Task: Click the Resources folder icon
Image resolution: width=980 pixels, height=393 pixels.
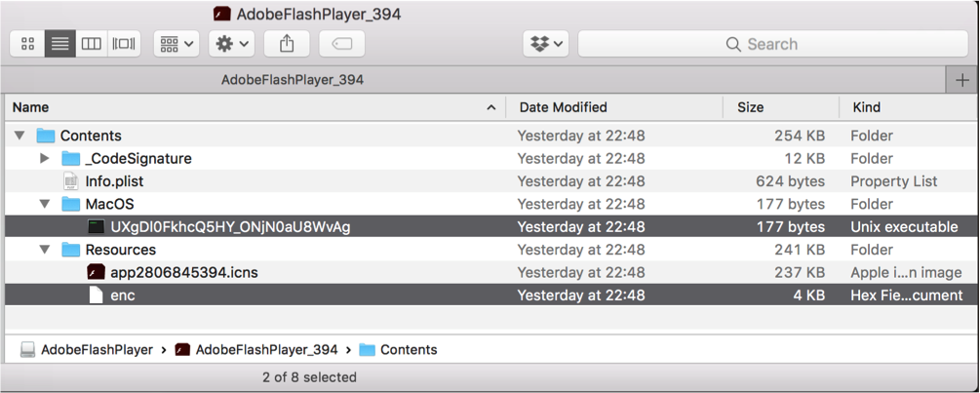Action: 70,250
